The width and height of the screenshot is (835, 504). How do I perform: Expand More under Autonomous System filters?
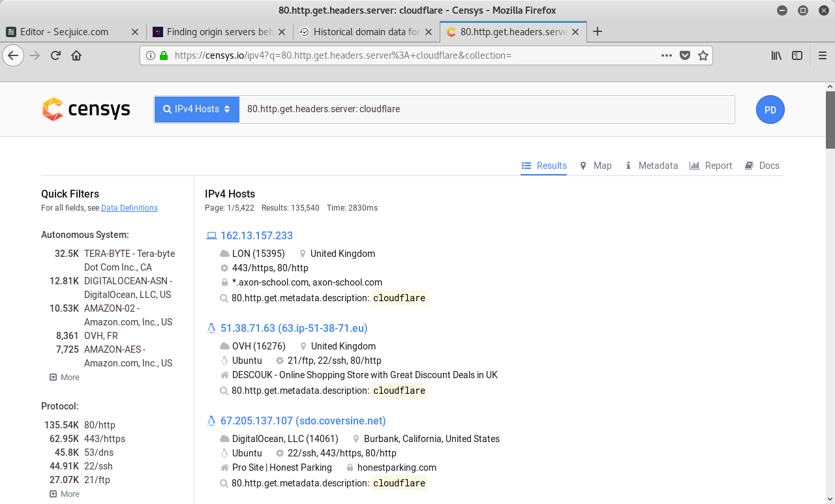pyautogui.click(x=65, y=378)
